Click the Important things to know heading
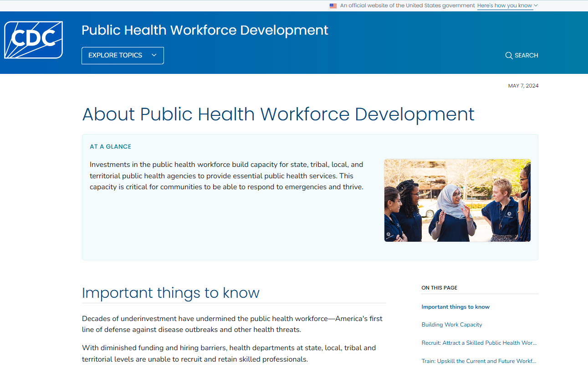 (x=171, y=293)
